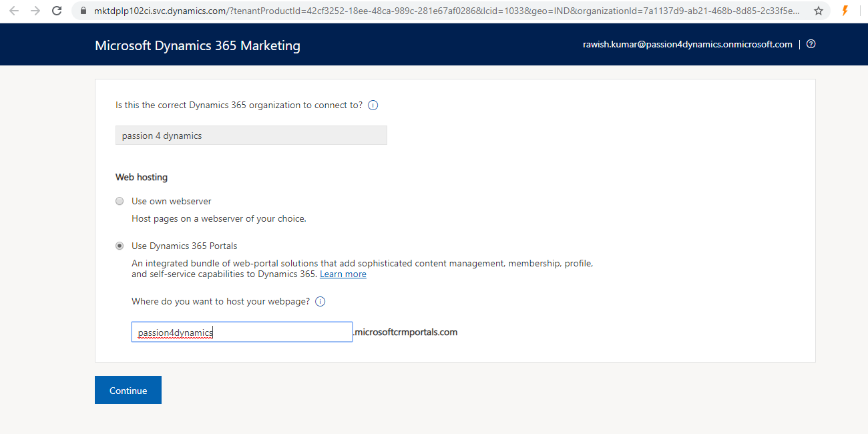Show info about the organization question
Viewport: 868px width, 434px height.
pyautogui.click(x=373, y=105)
